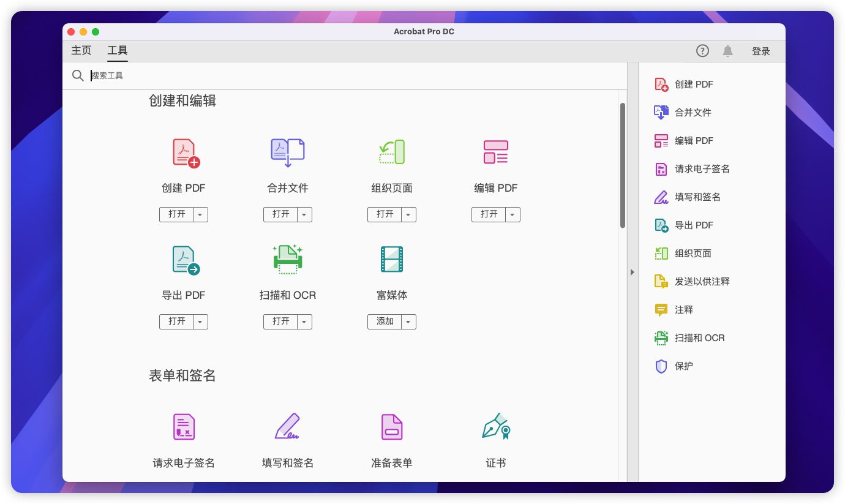The height and width of the screenshot is (504, 845).
Task: Click the vertical scrollbar of tools list
Action: (623, 165)
